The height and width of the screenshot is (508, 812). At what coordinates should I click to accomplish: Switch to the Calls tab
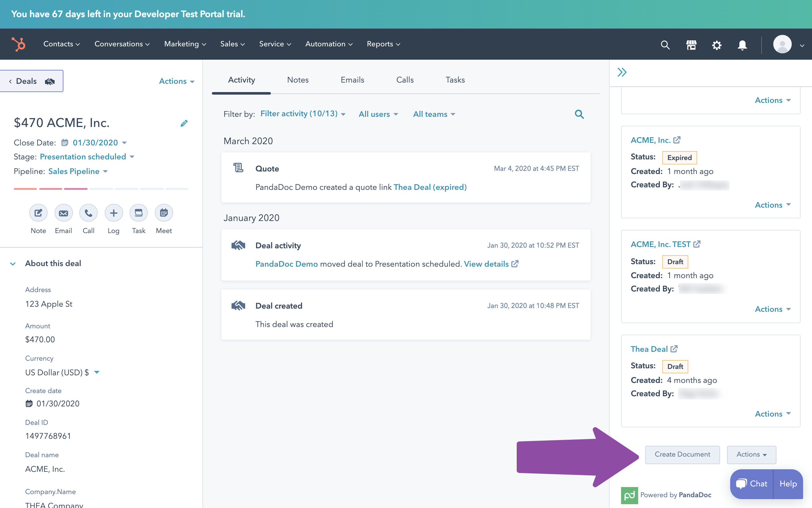tap(405, 80)
